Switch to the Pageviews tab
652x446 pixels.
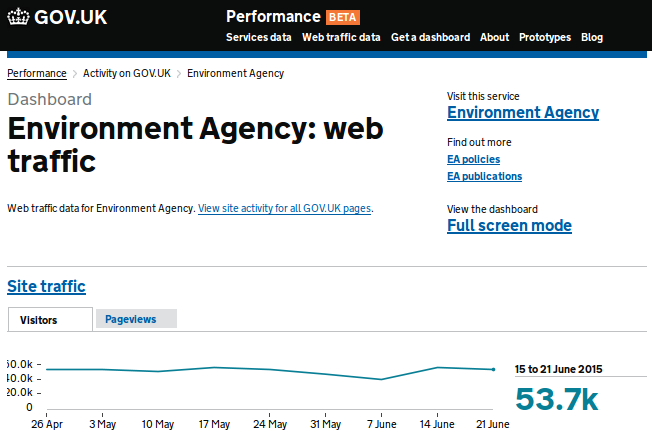point(136,319)
